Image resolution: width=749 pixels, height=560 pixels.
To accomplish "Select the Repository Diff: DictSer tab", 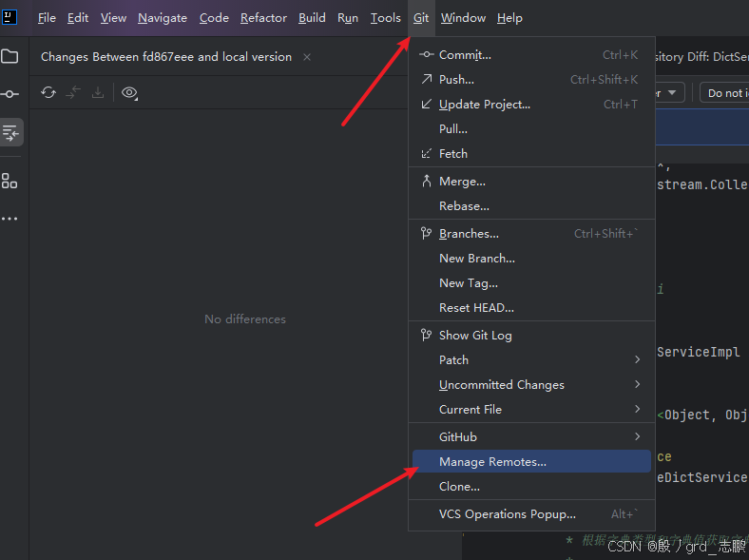I will coord(702,57).
